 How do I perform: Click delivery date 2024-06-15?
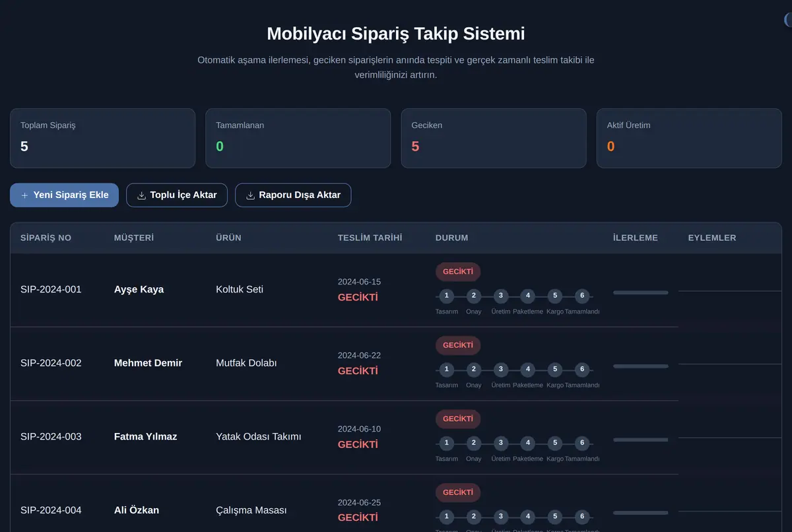[x=359, y=282]
